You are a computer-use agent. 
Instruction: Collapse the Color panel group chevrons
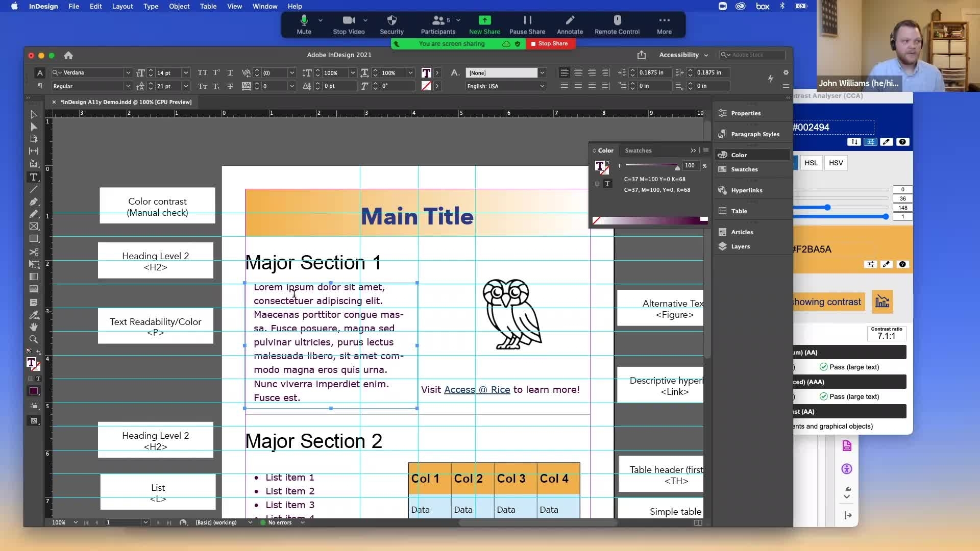[693, 151]
